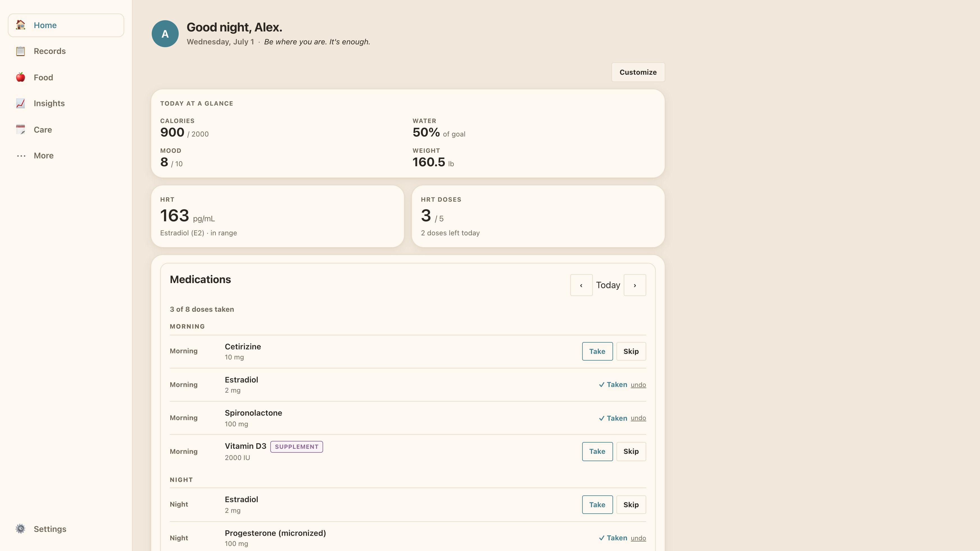The width and height of the screenshot is (980, 551).
Task: Click the Settings gear icon
Action: (21, 529)
